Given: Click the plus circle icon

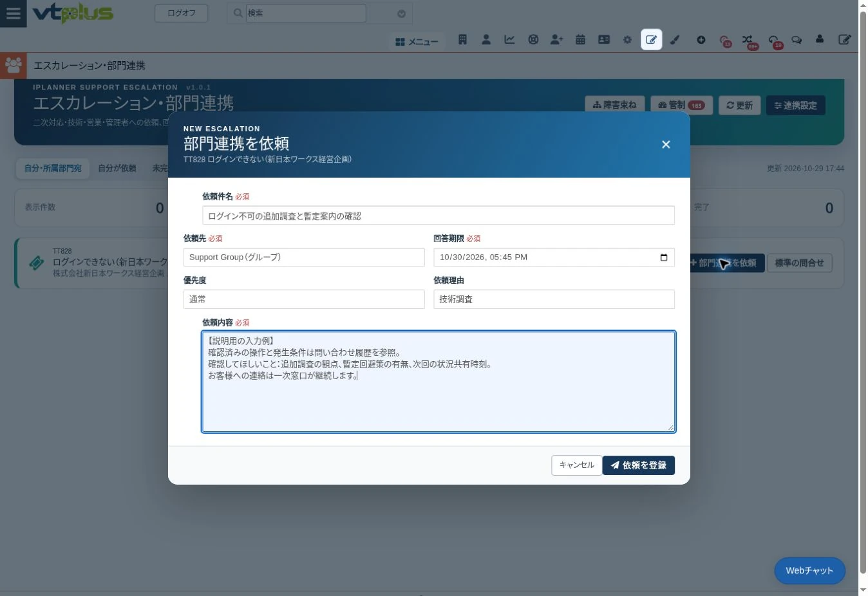Looking at the screenshot, I should (701, 40).
